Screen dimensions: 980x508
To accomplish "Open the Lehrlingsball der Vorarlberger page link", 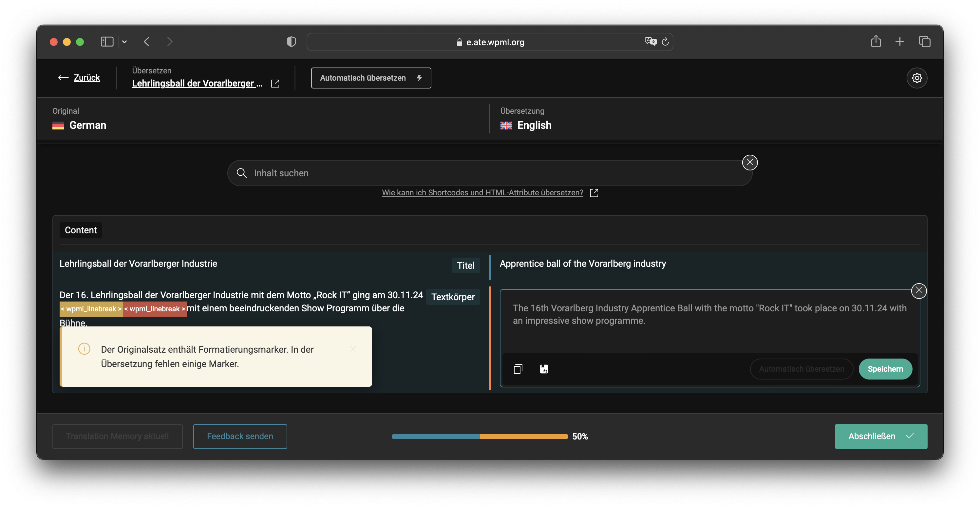I will [x=197, y=83].
